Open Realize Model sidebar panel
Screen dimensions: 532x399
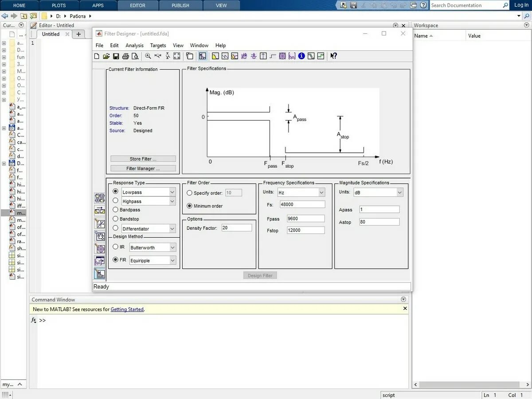(x=100, y=236)
